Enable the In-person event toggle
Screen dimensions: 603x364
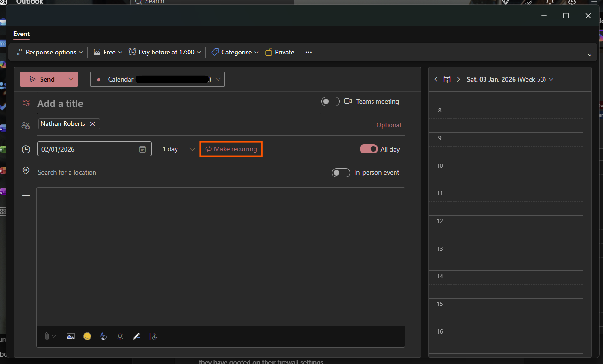pos(341,173)
